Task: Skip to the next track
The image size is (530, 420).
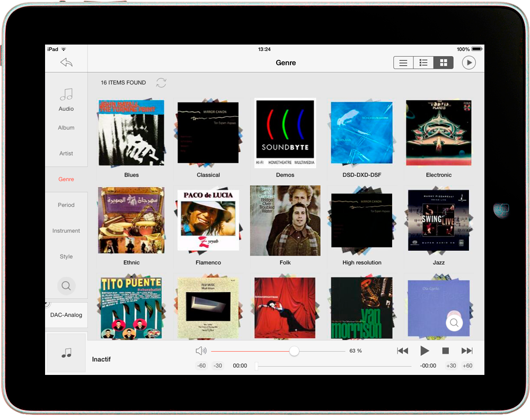Action: [467, 351]
